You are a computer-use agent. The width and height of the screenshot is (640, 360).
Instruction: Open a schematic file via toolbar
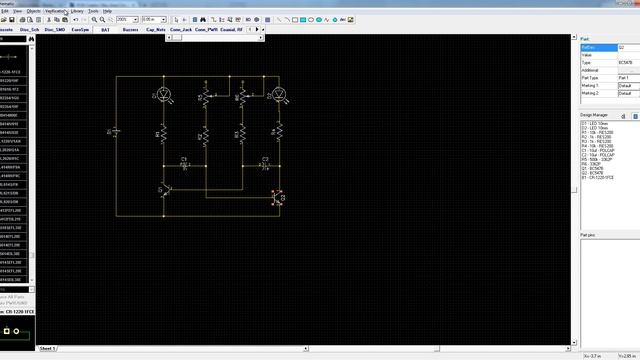pyautogui.click(x=4, y=20)
